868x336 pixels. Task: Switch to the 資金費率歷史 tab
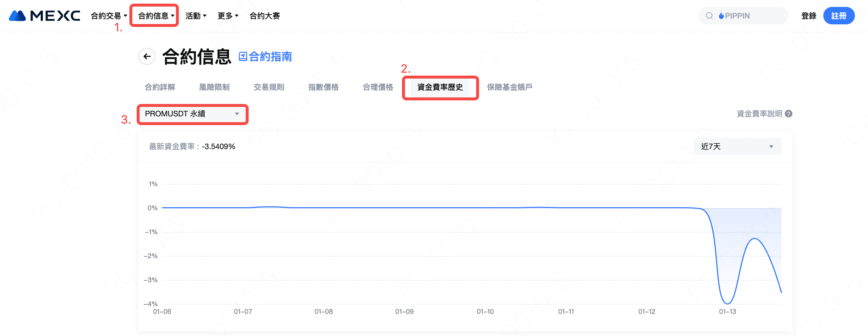click(x=440, y=87)
